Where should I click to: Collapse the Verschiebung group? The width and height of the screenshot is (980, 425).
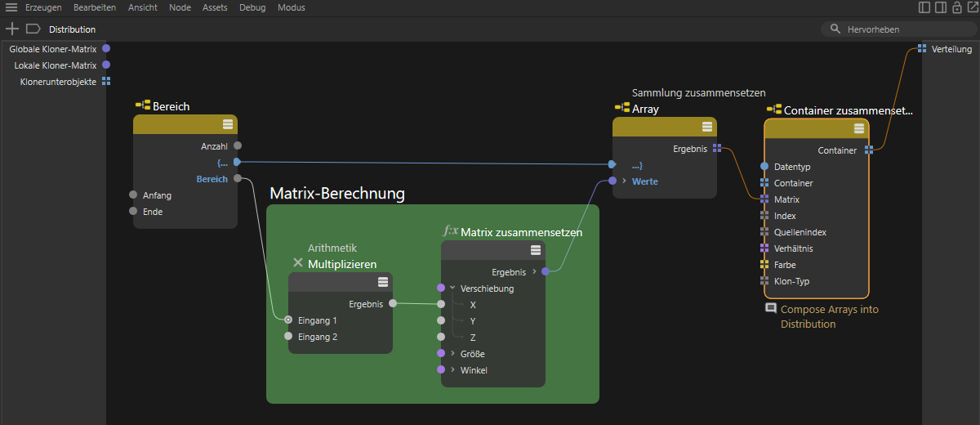(452, 288)
